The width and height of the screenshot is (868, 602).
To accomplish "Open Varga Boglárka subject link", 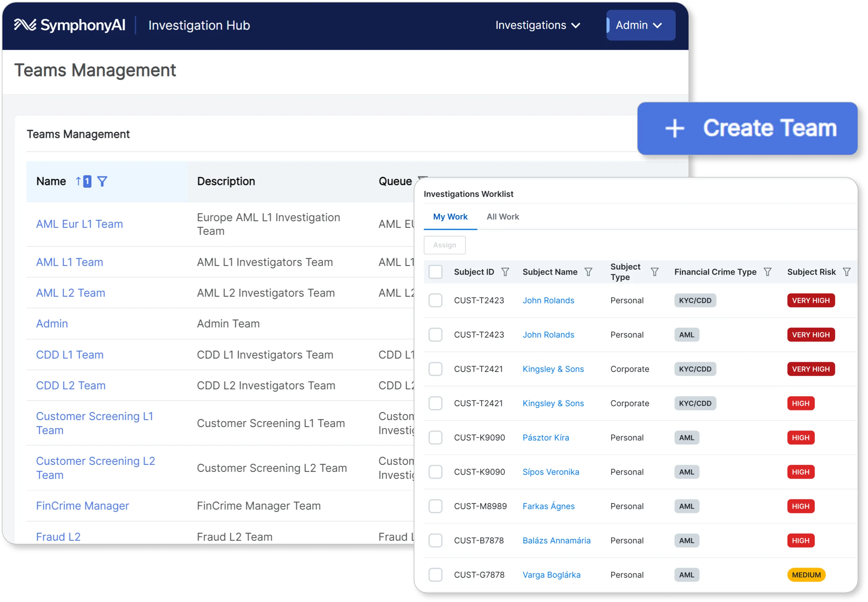I will [551, 575].
